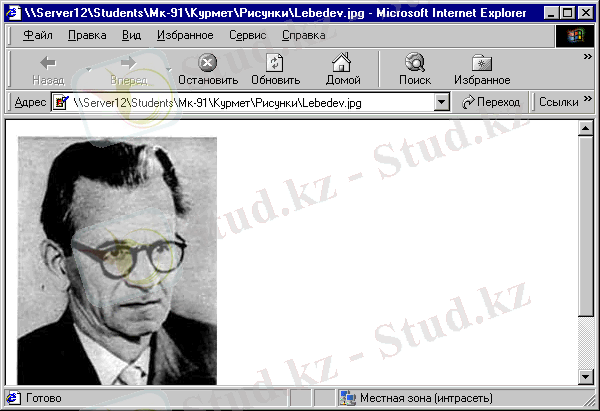Click the scrollbar down arrow
This screenshot has width=600, height=411.
(x=585, y=377)
